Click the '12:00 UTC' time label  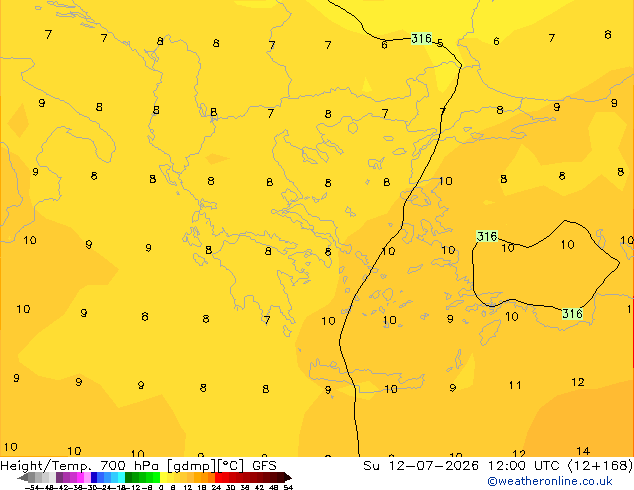(x=526, y=466)
